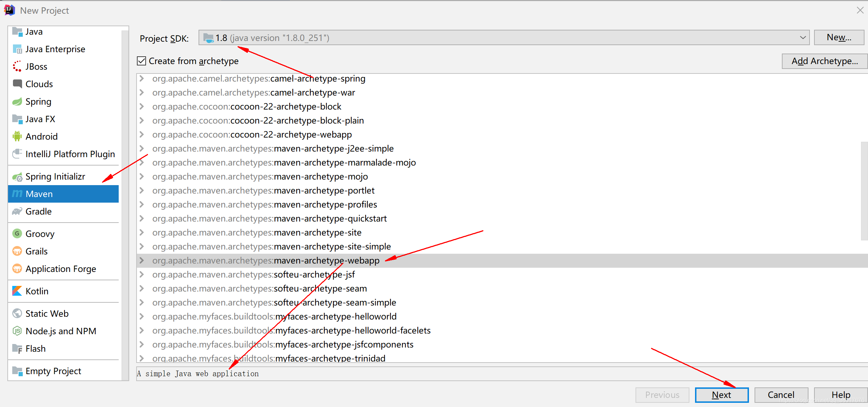
Task: Click the JBoss icon in sidebar
Action: coord(17,66)
